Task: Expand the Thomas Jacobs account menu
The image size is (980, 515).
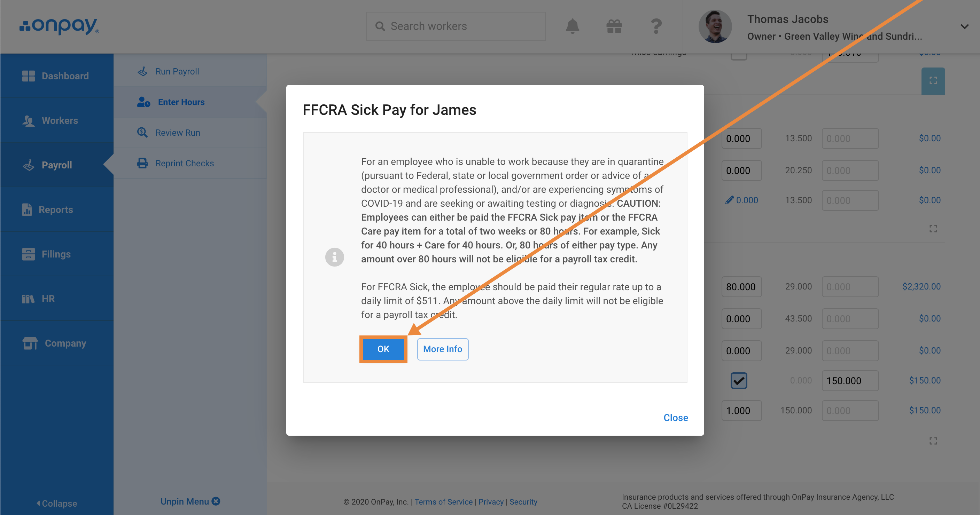Action: [x=964, y=26]
